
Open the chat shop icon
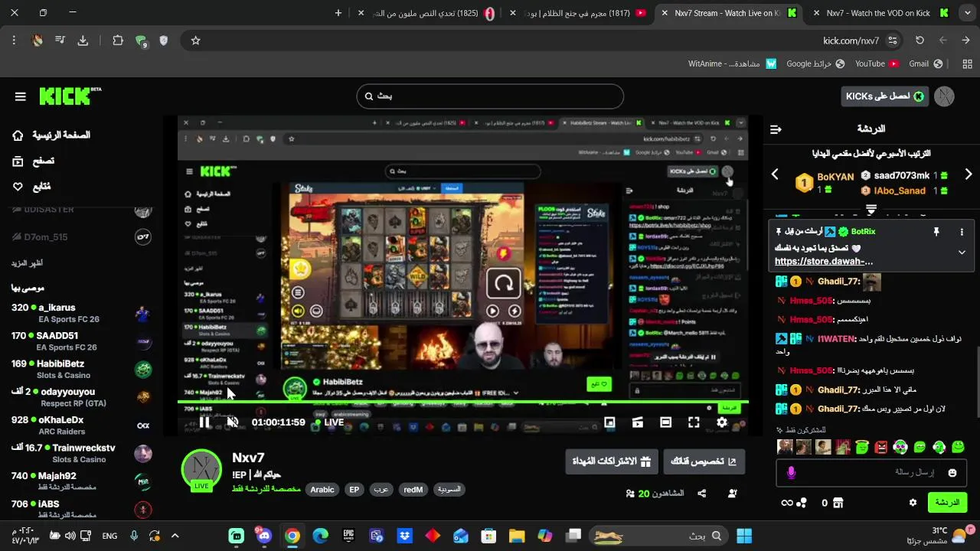[x=838, y=503]
